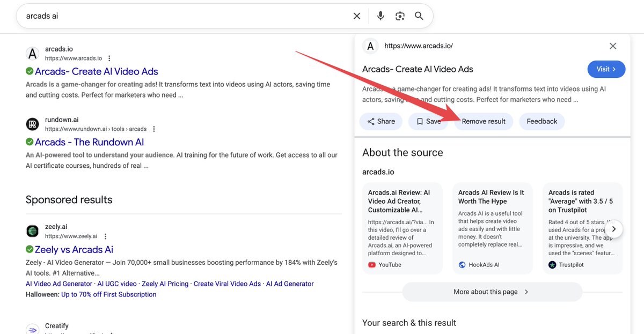Open the Create Viral Video Ads sitelink
Viewport: 644px width, 334px height.
227,284
